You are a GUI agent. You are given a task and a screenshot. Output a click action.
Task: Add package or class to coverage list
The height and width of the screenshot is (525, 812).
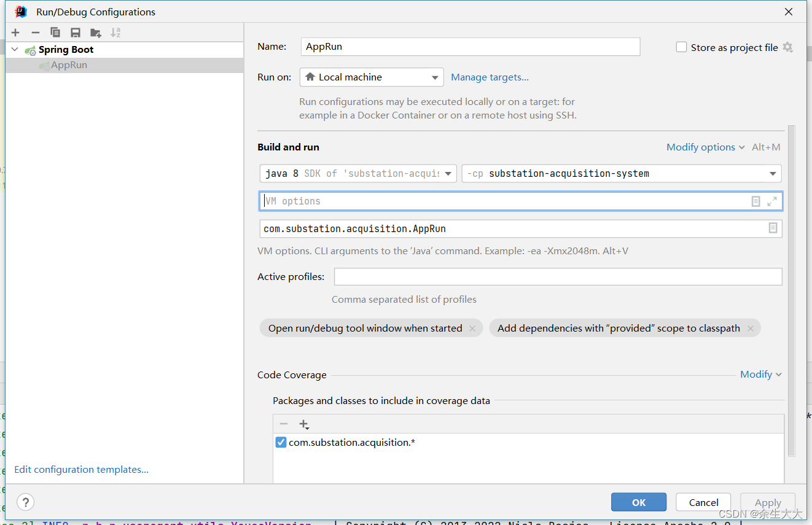click(303, 424)
